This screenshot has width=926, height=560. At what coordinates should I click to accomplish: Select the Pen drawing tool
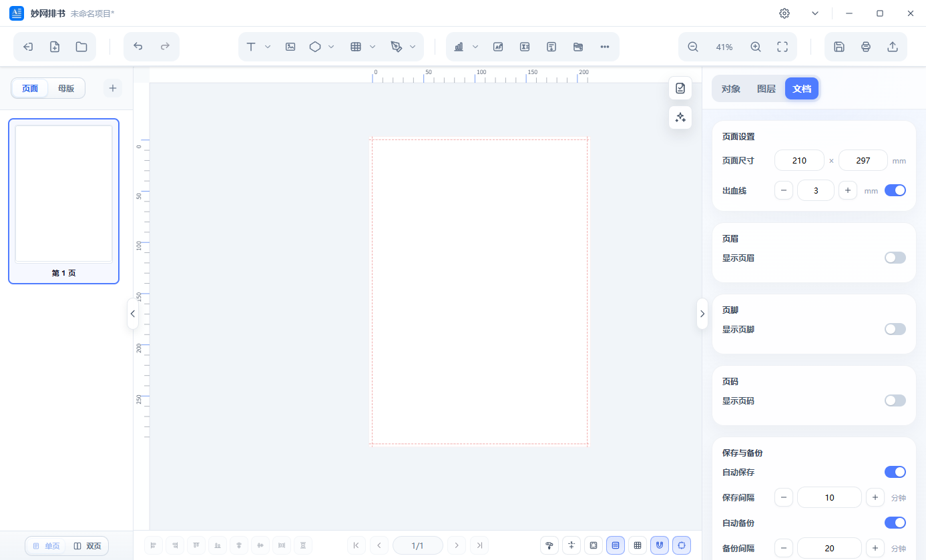(x=397, y=47)
